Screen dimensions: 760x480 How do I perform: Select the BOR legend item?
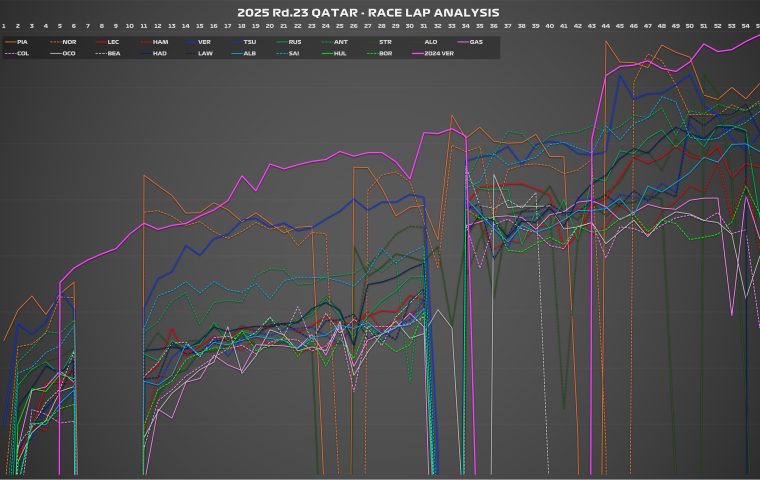tap(385, 52)
